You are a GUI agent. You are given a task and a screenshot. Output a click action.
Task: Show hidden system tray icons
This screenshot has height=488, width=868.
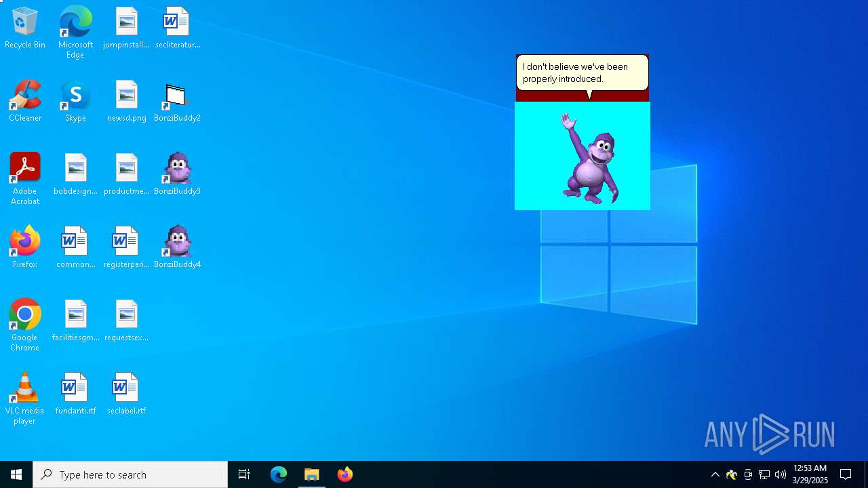pyautogui.click(x=715, y=474)
